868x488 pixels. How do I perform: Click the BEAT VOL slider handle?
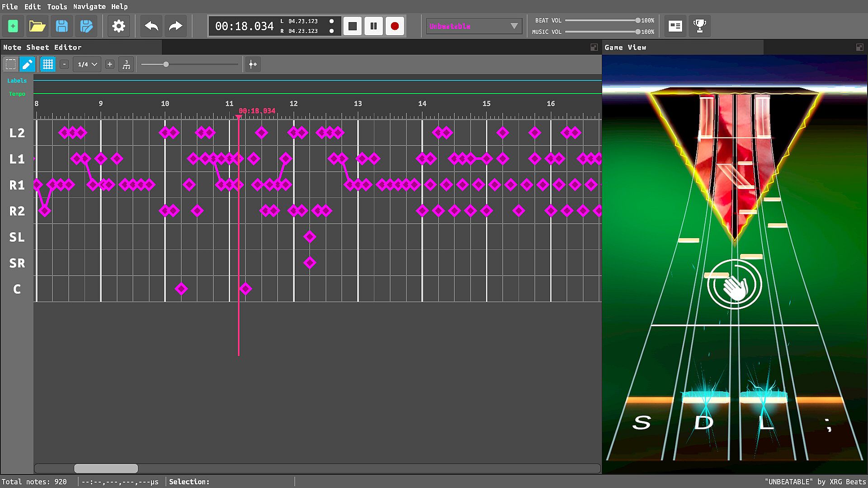(637, 20)
